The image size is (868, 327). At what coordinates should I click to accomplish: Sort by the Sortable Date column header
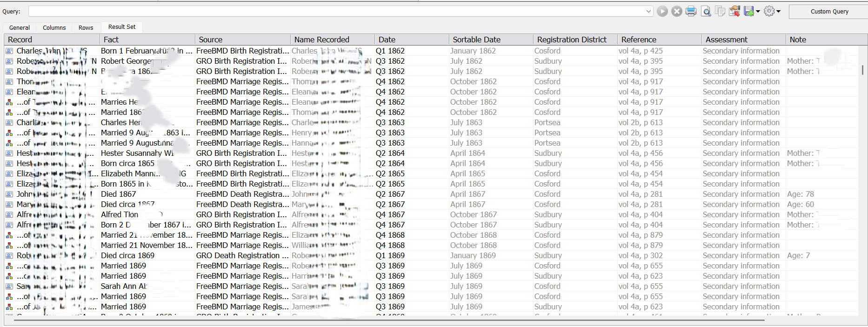pos(476,40)
